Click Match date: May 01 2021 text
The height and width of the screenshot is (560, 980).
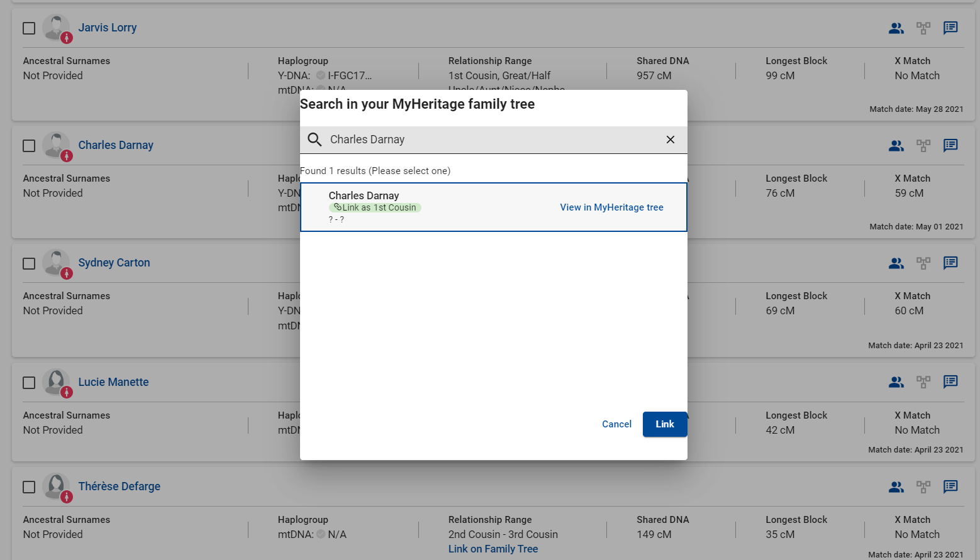point(916,227)
